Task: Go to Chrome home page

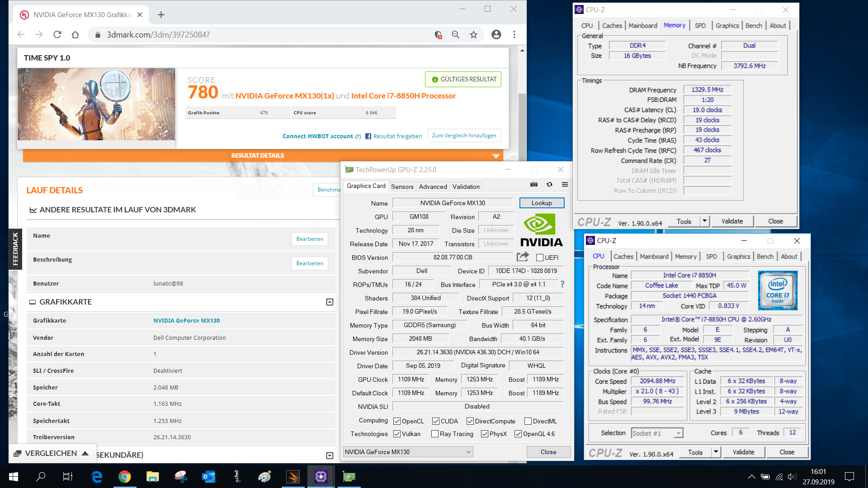Action: click(x=75, y=34)
